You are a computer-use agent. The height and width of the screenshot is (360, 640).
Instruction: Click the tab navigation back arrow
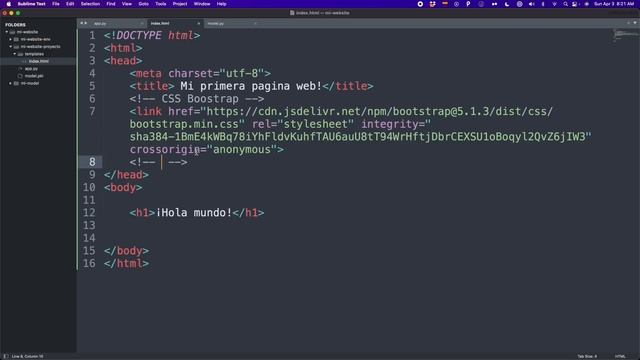[x=81, y=23]
